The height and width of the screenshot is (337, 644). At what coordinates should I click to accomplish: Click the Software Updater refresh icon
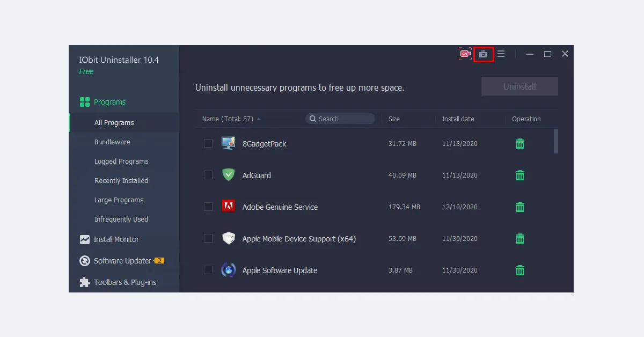point(85,261)
